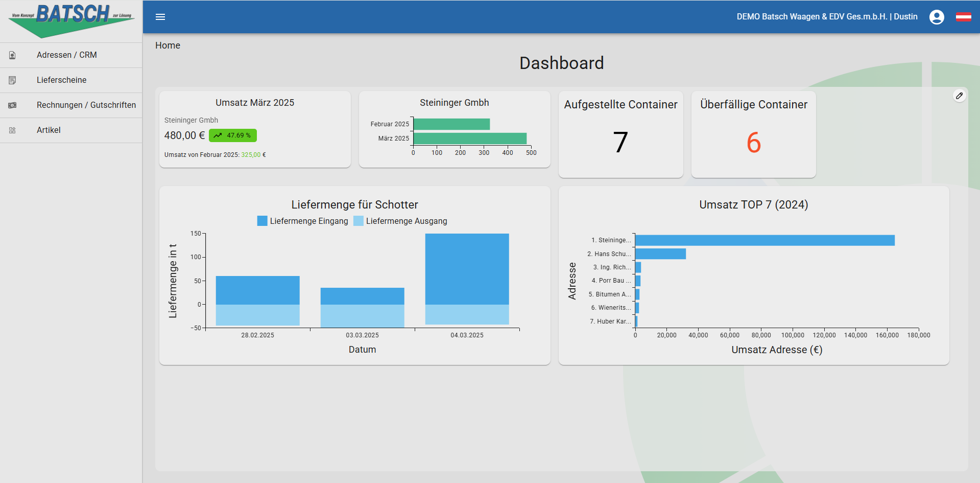Click Umsatz März 2025 card title
This screenshot has width=980, height=483.
coord(255,103)
